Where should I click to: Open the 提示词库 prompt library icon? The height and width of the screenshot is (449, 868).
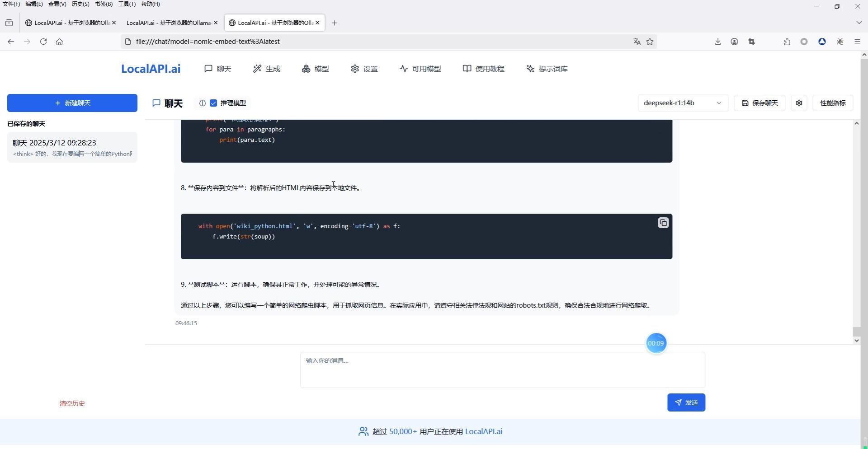[529, 69]
